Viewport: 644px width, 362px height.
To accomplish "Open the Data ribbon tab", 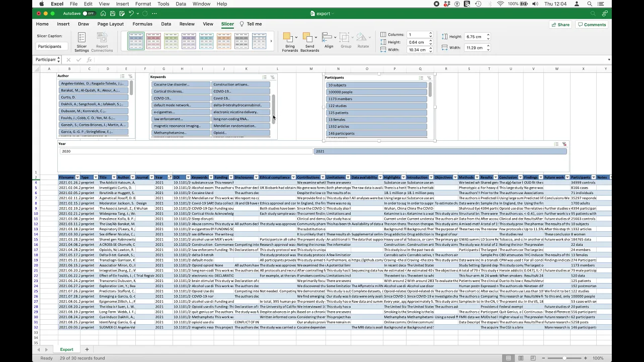I will click(166, 24).
